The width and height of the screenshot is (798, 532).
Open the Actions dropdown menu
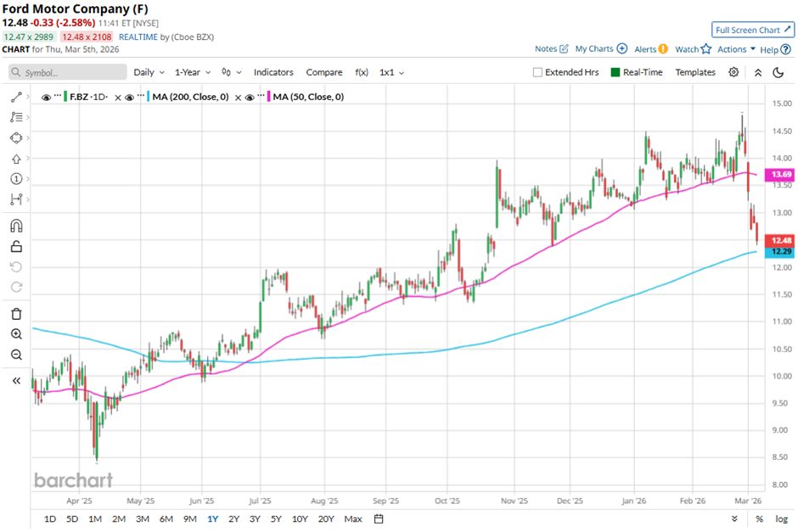[736, 49]
